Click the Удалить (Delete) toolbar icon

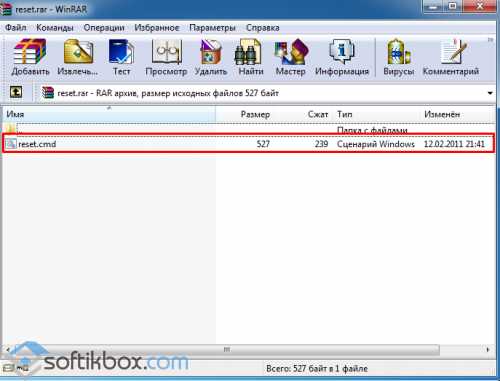coord(211,57)
